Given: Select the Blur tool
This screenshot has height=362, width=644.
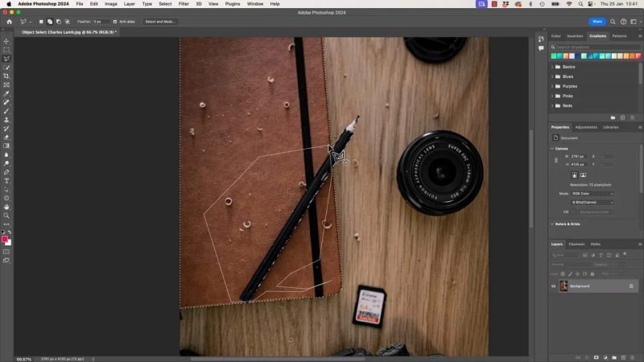Looking at the screenshot, I should [x=6, y=154].
